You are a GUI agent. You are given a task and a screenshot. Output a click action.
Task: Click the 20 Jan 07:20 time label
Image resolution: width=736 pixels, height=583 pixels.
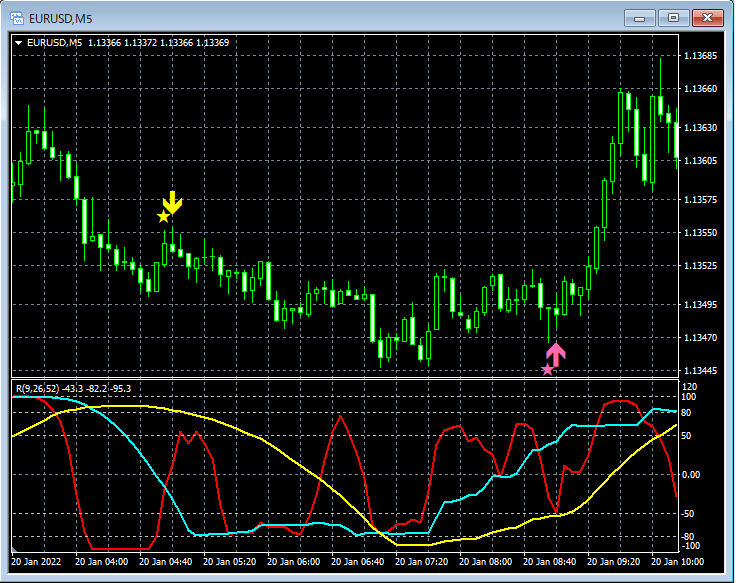[422, 562]
